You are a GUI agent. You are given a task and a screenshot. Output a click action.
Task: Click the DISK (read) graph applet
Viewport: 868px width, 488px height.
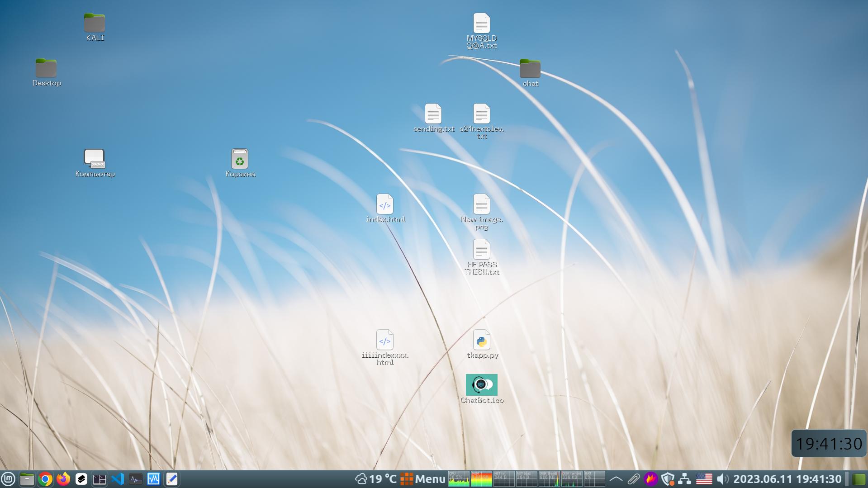(x=549, y=479)
